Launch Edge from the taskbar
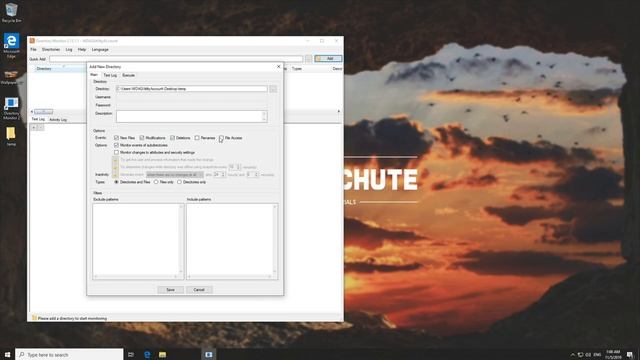Viewport: 640px width, 360px height. pyautogui.click(x=147, y=354)
